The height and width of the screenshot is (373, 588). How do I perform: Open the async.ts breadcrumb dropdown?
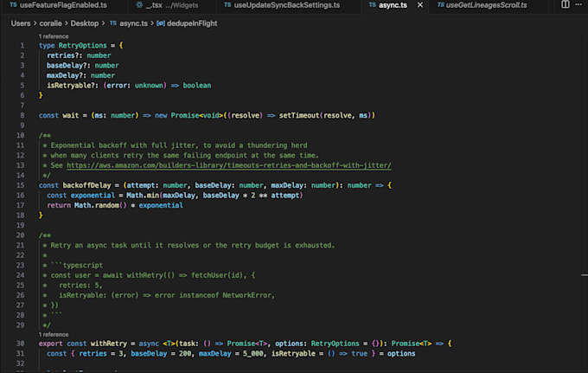tap(133, 23)
